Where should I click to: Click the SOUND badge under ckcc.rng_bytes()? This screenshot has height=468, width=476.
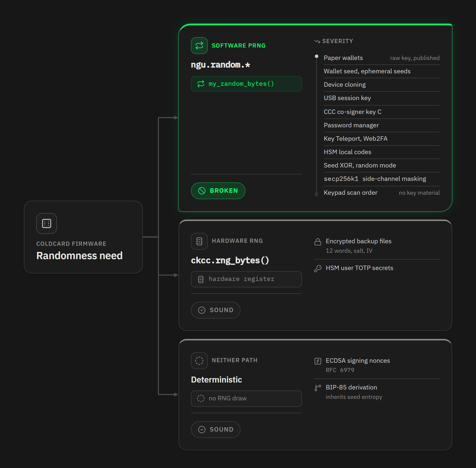pos(216,310)
